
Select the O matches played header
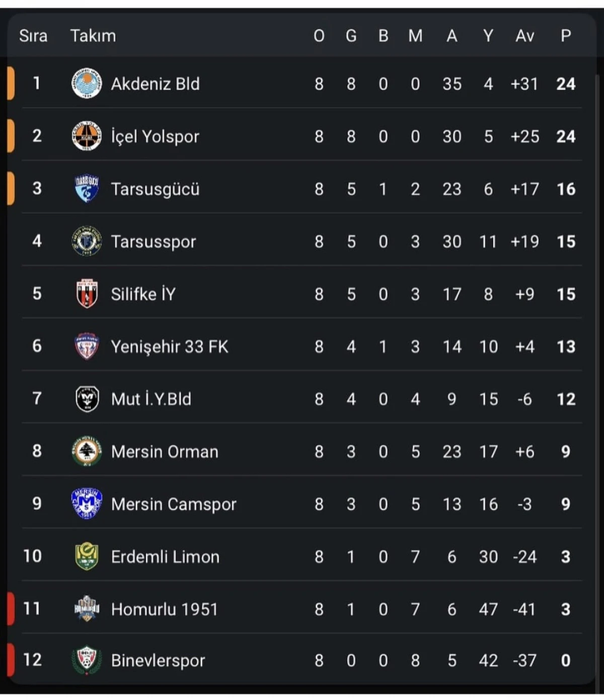point(319,35)
